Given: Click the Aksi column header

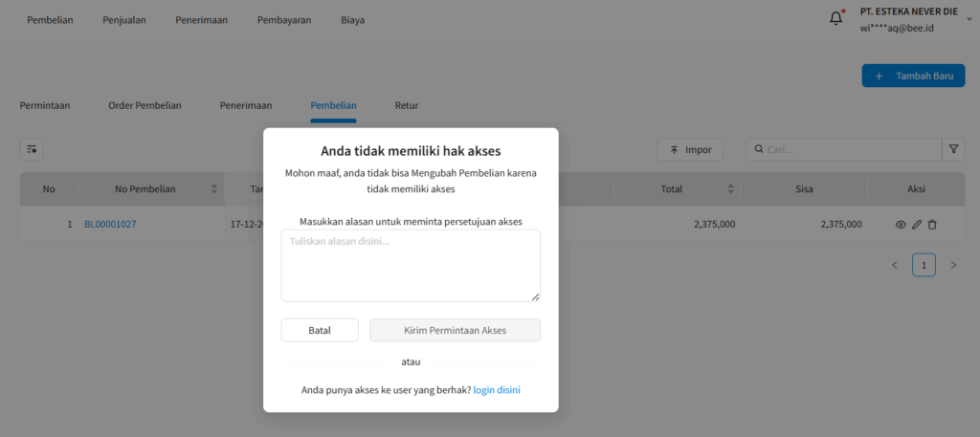Looking at the screenshot, I should tap(916, 189).
